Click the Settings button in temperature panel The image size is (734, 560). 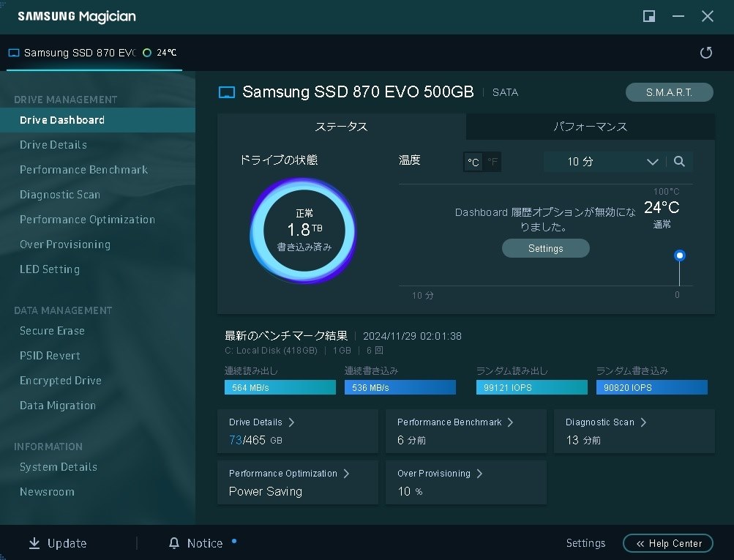[x=545, y=248]
